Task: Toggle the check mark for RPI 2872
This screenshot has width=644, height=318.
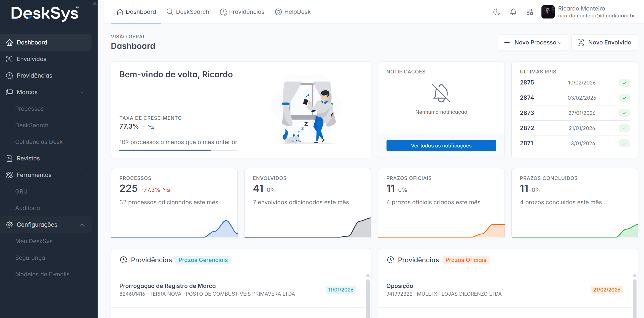Action: [624, 128]
